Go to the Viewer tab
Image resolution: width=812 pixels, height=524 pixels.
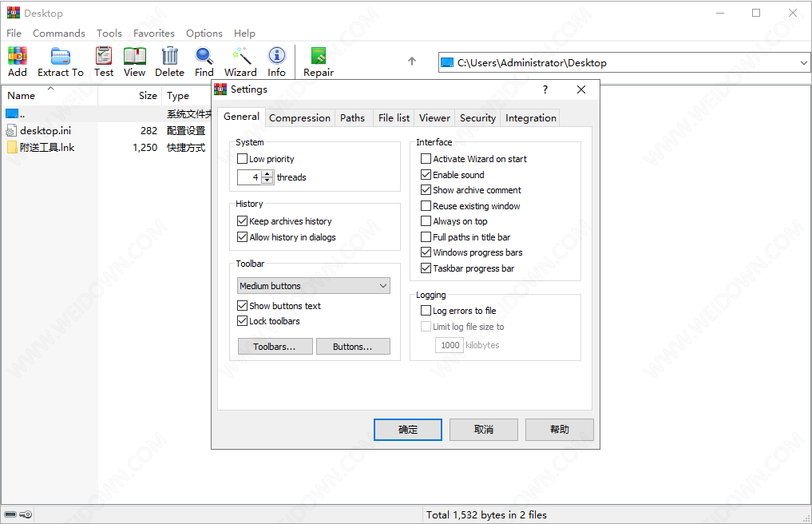(434, 117)
